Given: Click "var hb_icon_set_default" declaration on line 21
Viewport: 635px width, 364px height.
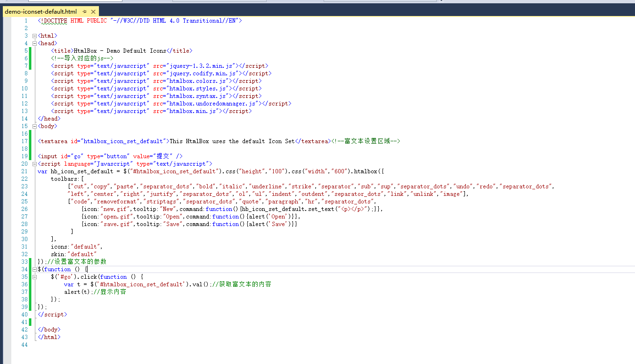Looking at the screenshot, I should click(x=75, y=171).
